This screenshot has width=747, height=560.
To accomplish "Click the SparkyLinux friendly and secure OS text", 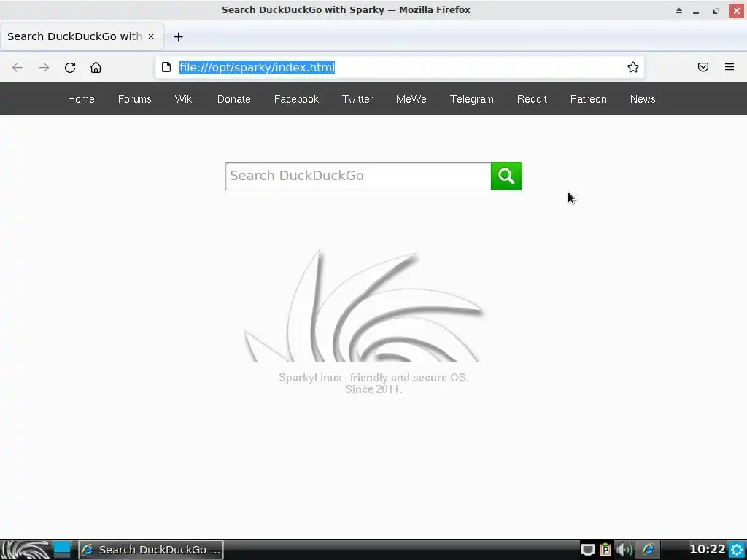I will tap(373, 378).
